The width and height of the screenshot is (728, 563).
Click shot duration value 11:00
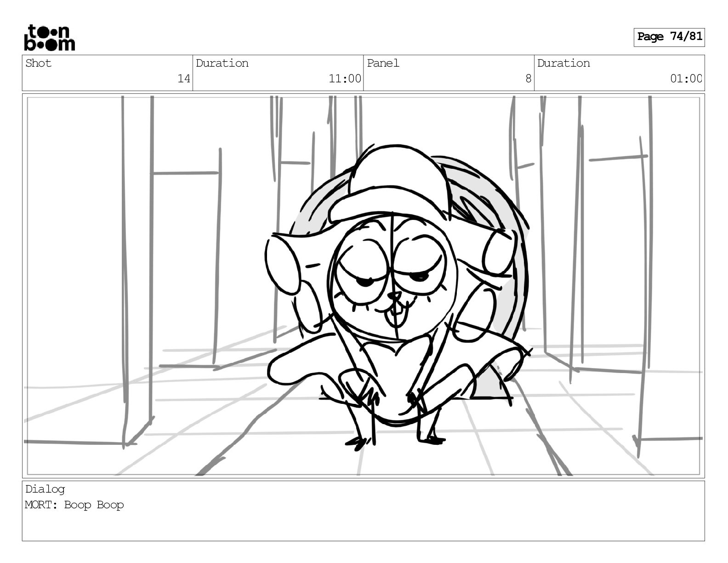point(345,79)
